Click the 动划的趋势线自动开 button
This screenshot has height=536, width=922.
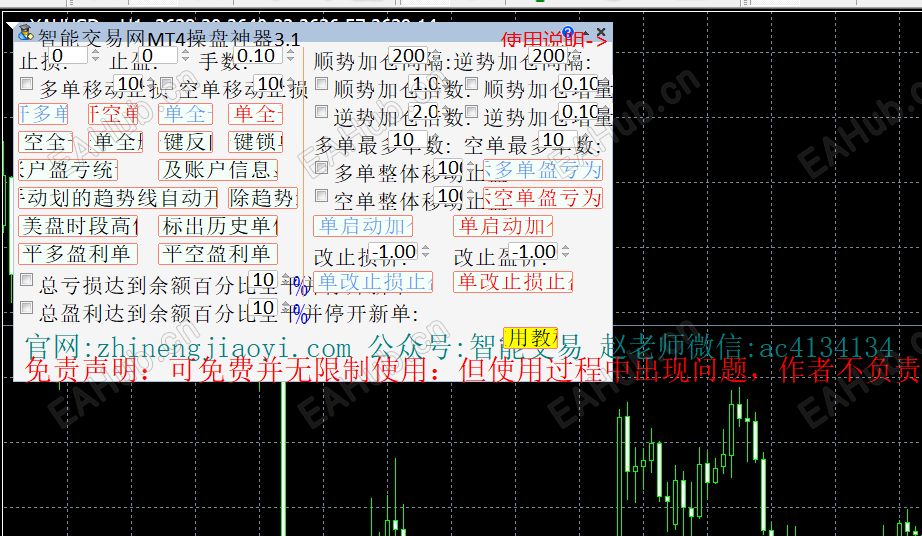click(118, 198)
